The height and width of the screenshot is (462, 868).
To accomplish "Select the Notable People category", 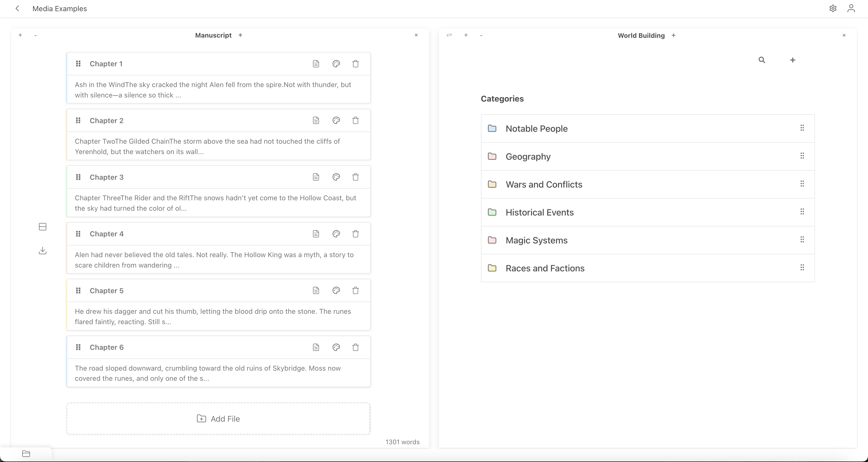I will tap(537, 128).
